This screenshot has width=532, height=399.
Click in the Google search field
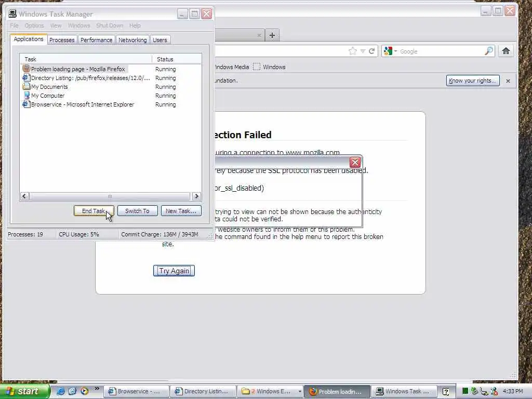441,51
